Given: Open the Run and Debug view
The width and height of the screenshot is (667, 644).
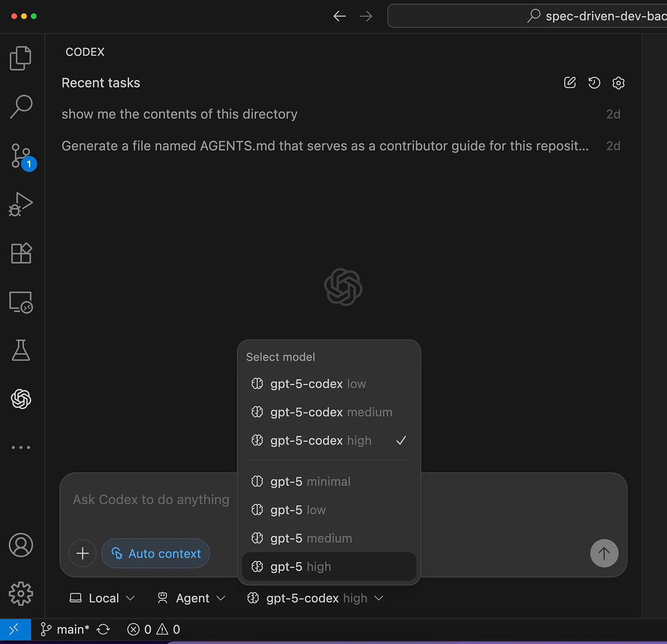Looking at the screenshot, I should pyautogui.click(x=21, y=204).
